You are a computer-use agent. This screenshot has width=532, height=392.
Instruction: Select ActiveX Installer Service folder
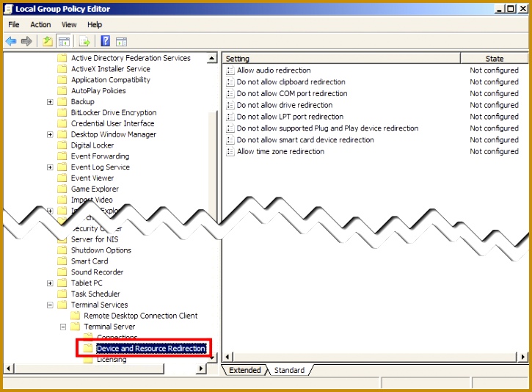(110, 69)
